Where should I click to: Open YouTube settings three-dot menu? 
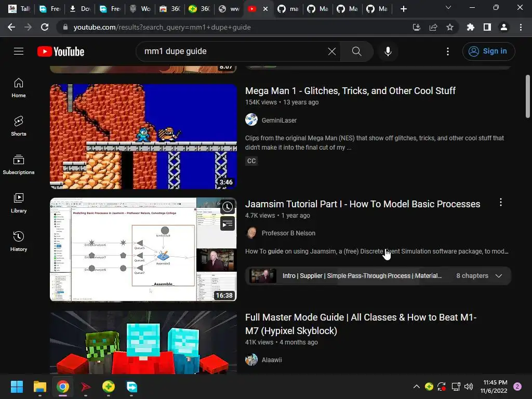point(448,51)
